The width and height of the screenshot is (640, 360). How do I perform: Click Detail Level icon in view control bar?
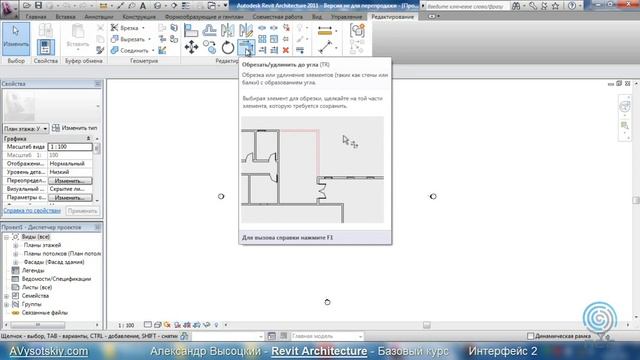pyautogui.click(x=148, y=325)
